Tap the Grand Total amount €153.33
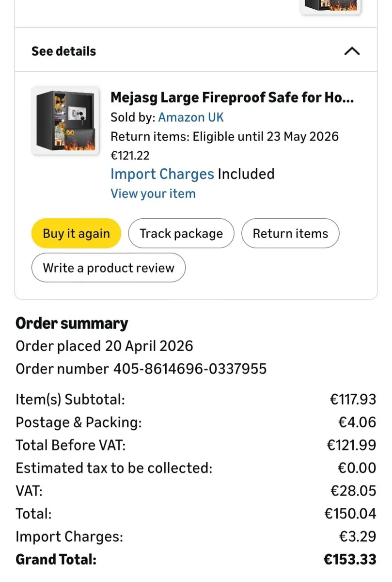Viewport: 392px width, 582px height. click(350, 559)
